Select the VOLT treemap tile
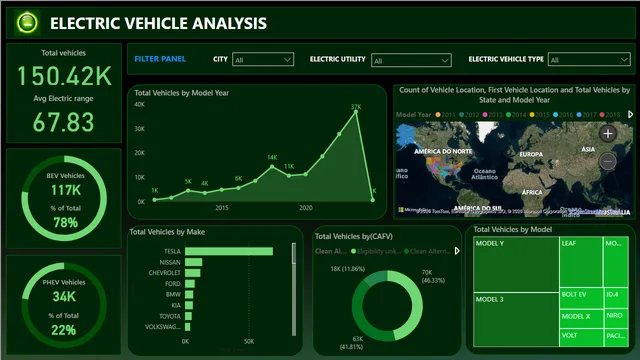The width and height of the screenshot is (640, 360). (581, 338)
